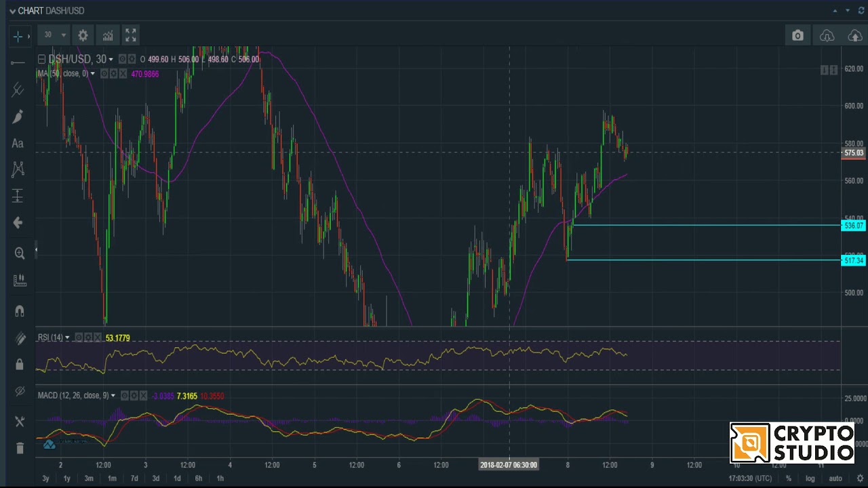Viewport: 868px width, 488px height.
Task: Remove the MA 50 indicator
Action: 123,73
